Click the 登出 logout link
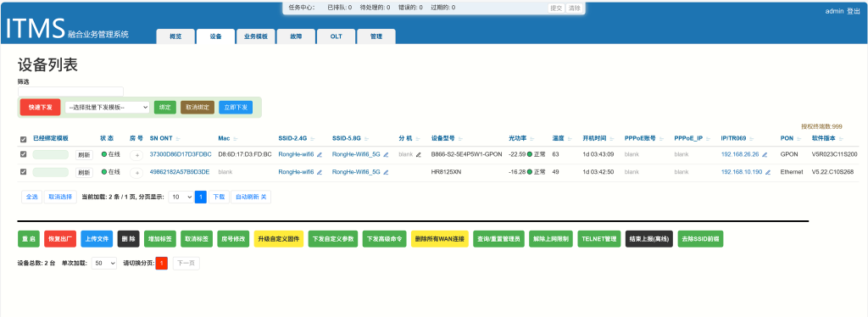Screen dimensions: 868x317 pyautogui.click(x=854, y=11)
